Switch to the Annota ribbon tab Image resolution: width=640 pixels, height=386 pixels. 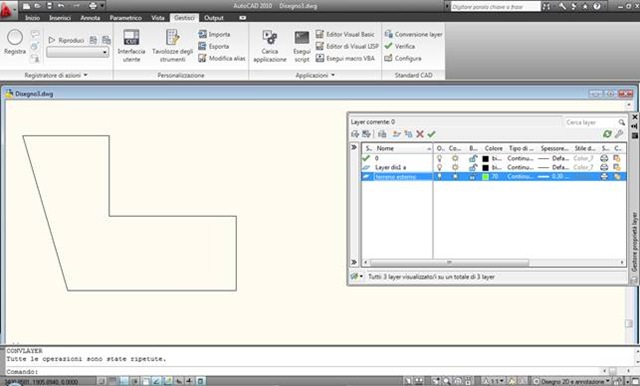[x=90, y=18]
